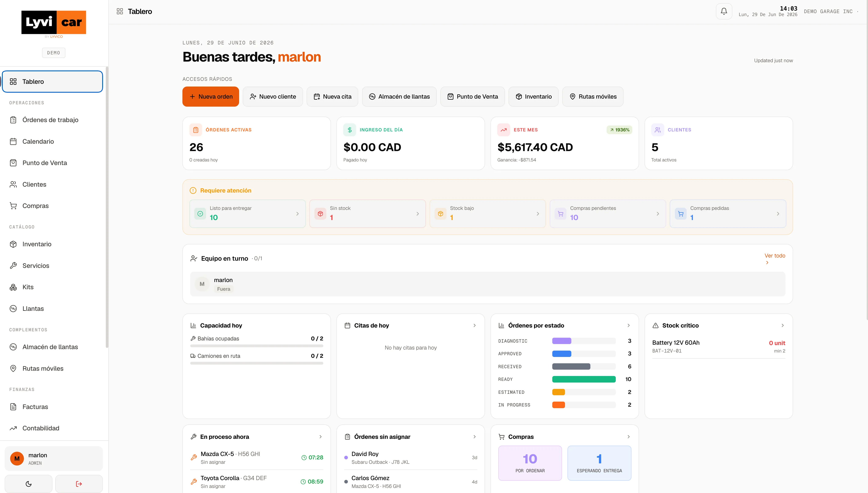Open the Citas de hoy chevron

click(x=474, y=325)
